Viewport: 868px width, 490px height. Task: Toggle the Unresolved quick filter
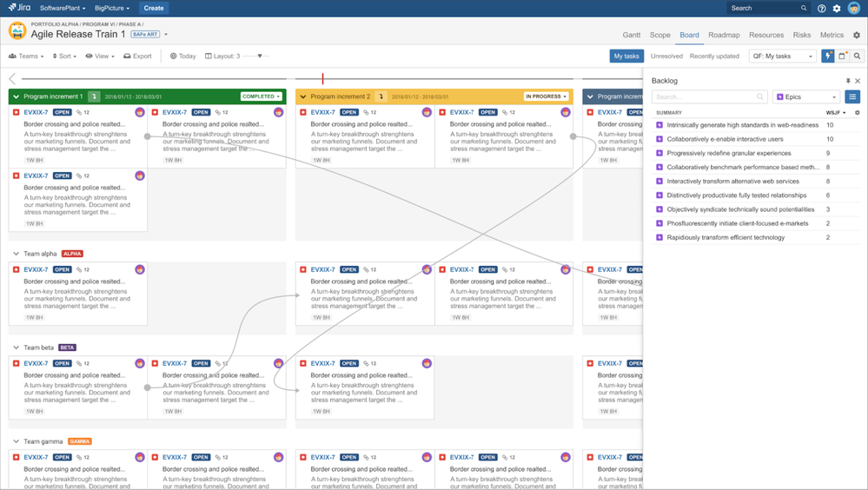tap(666, 56)
